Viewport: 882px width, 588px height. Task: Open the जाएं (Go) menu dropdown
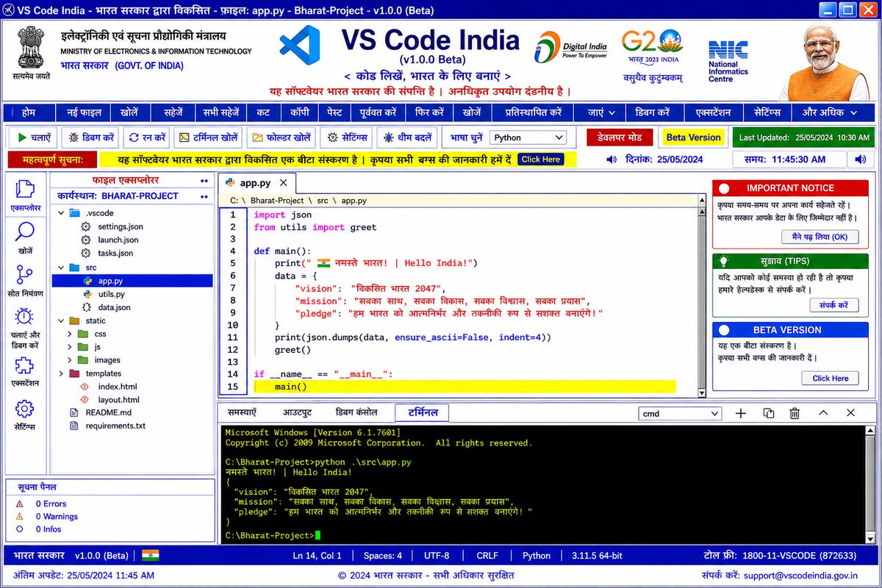tap(601, 112)
